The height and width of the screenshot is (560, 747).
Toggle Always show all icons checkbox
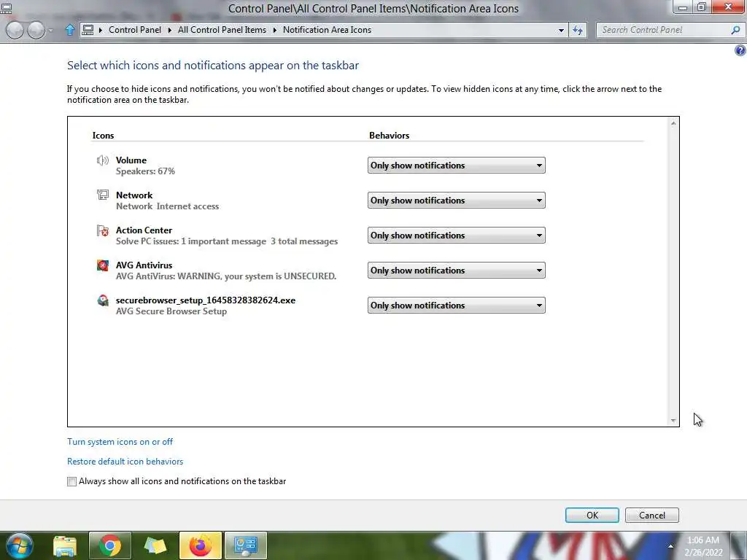tap(71, 481)
